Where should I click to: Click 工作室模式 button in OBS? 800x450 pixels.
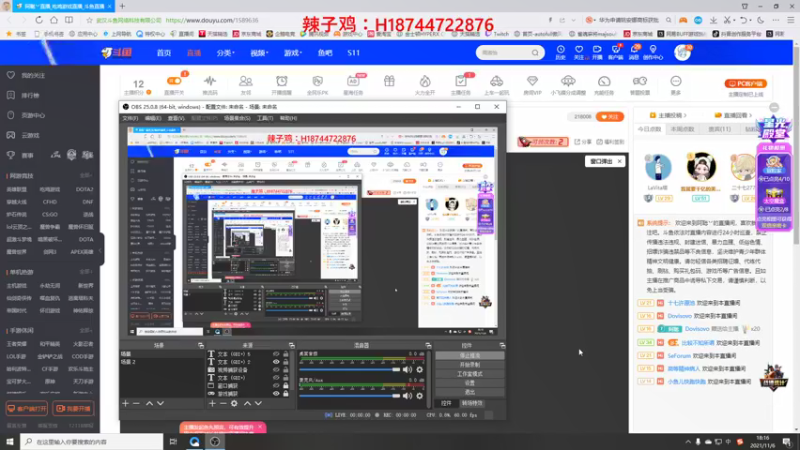pos(469,374)
